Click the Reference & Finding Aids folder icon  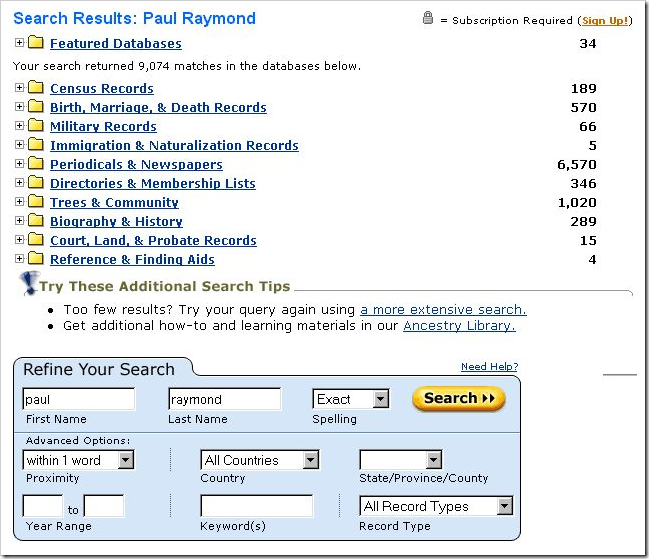36,260
